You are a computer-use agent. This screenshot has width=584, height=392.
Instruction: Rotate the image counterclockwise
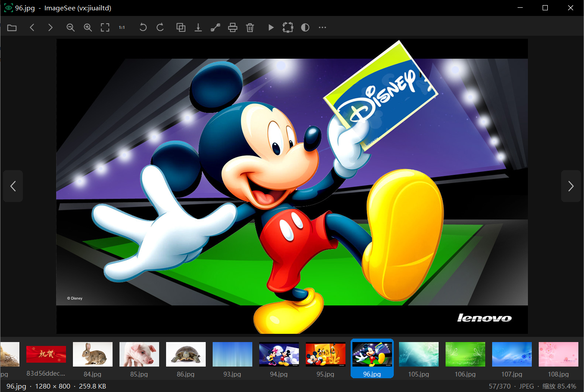click(x=143, y=28)
